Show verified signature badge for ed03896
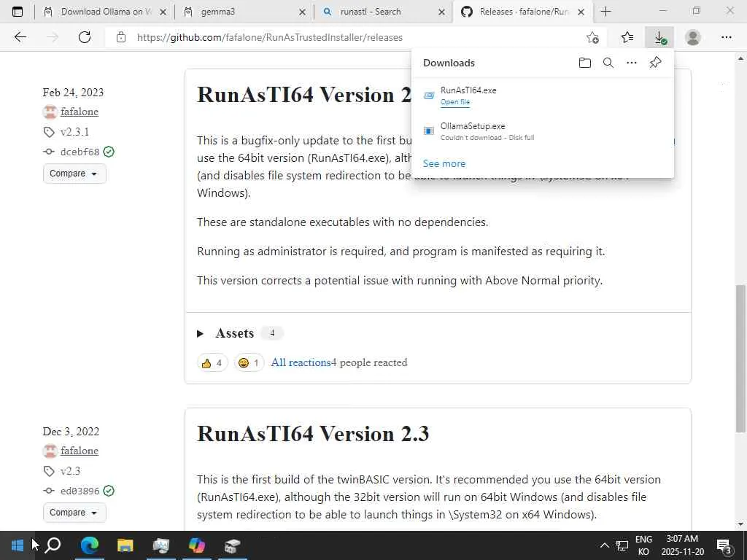The width and height of the screenshot is (747, 560). pos(109,491)
